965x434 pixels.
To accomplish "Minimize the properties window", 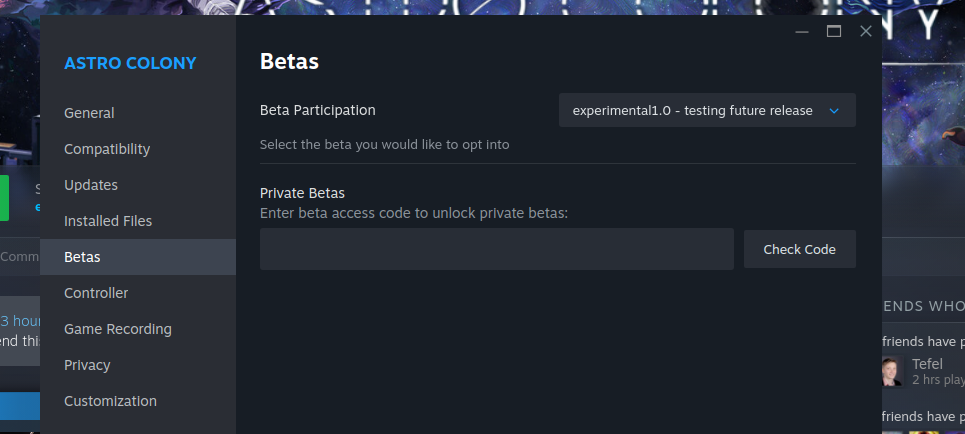I will pyautogui.click(x=802, y=31).
